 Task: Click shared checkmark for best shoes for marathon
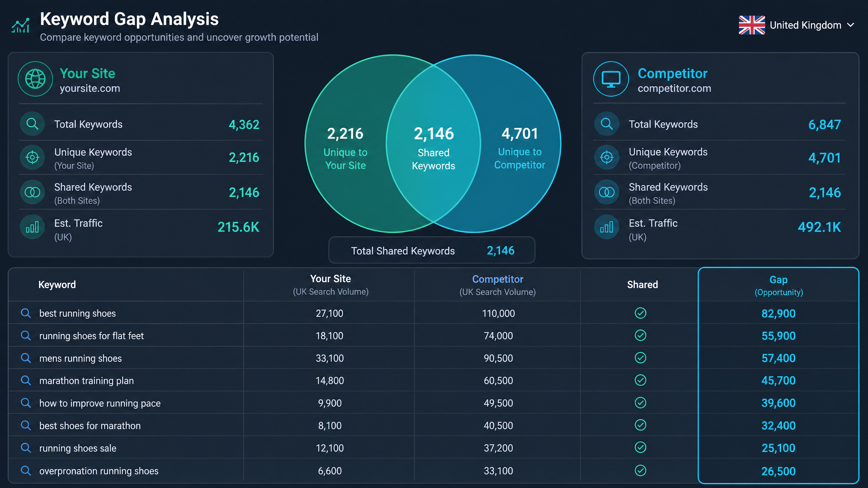[640, 425]
